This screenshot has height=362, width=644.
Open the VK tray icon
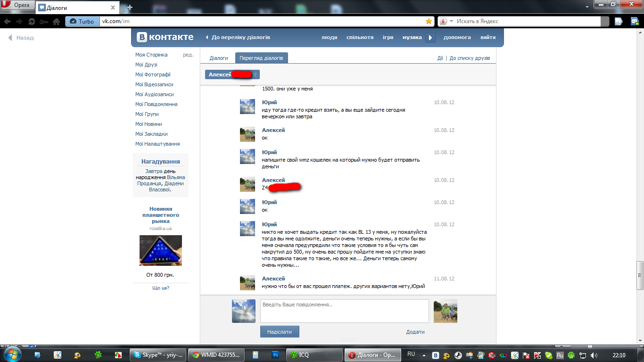click(x=436, y=355)
